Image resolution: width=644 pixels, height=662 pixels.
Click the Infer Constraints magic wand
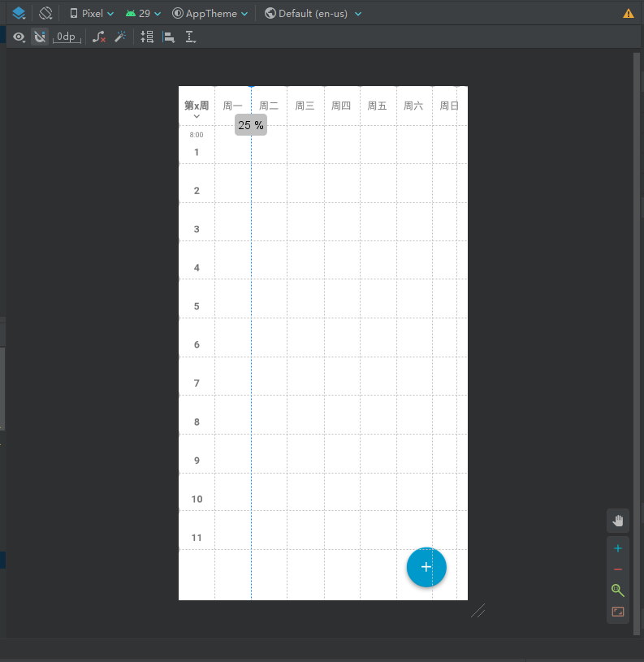click(x=121, y=37)
